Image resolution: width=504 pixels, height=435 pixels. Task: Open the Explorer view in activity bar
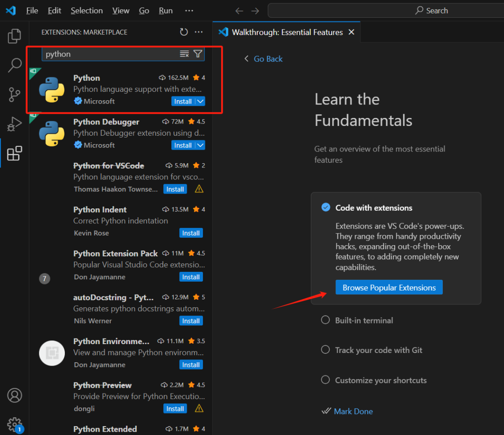click(x=14, y=36)
